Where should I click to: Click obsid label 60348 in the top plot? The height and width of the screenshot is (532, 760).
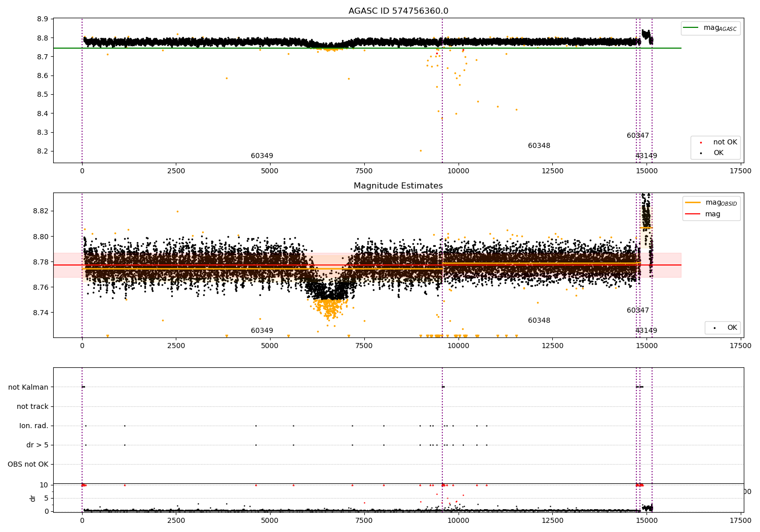tap(539, 145)
